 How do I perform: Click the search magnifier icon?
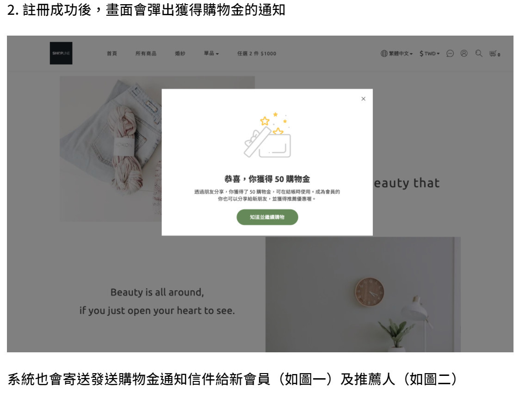[x=478, y=54]
